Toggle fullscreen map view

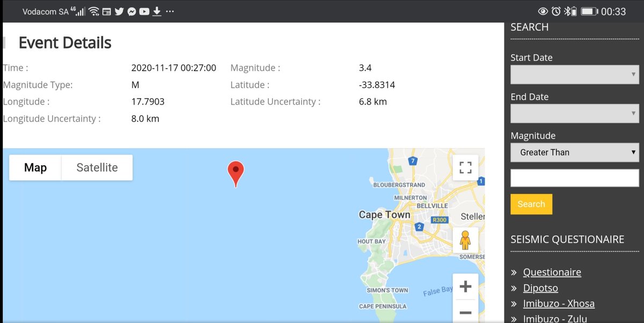point(465,167)
